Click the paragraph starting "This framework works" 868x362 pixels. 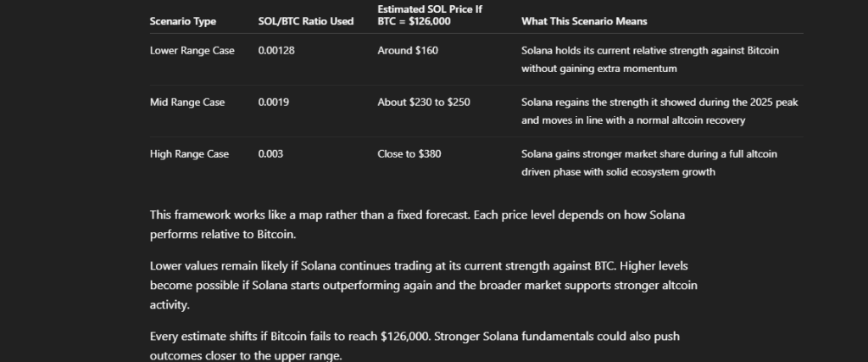(417, 224)
